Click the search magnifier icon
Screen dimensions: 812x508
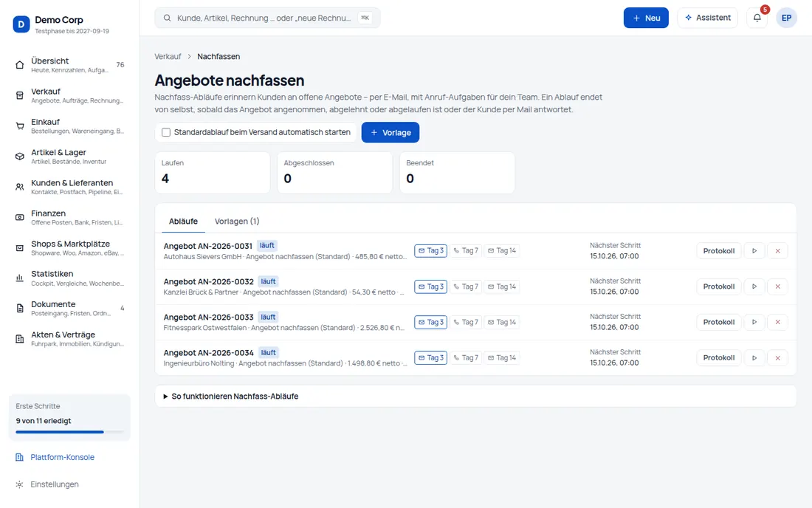point(168,18)
